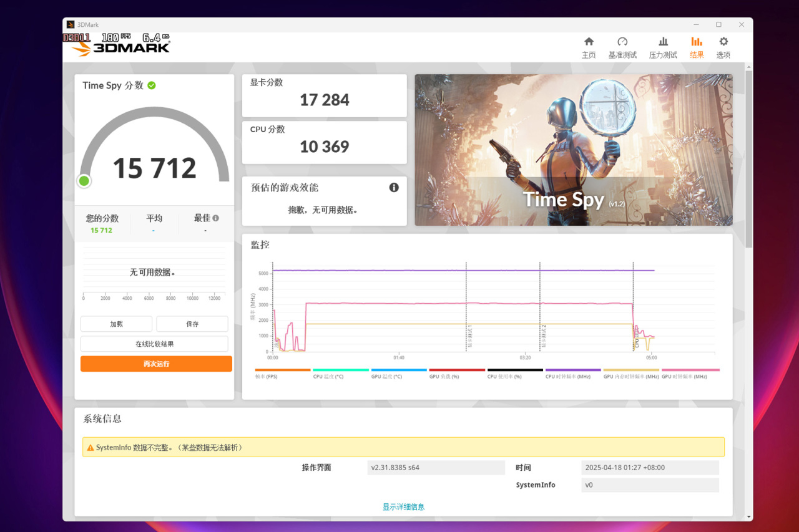Minimize the 3DMark window
The image size is (799, 532).
pyautogui.click(x=695, y=24)
